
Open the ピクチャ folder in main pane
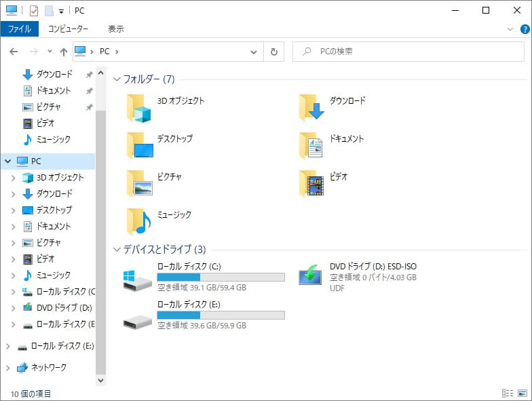coord(140,183)
